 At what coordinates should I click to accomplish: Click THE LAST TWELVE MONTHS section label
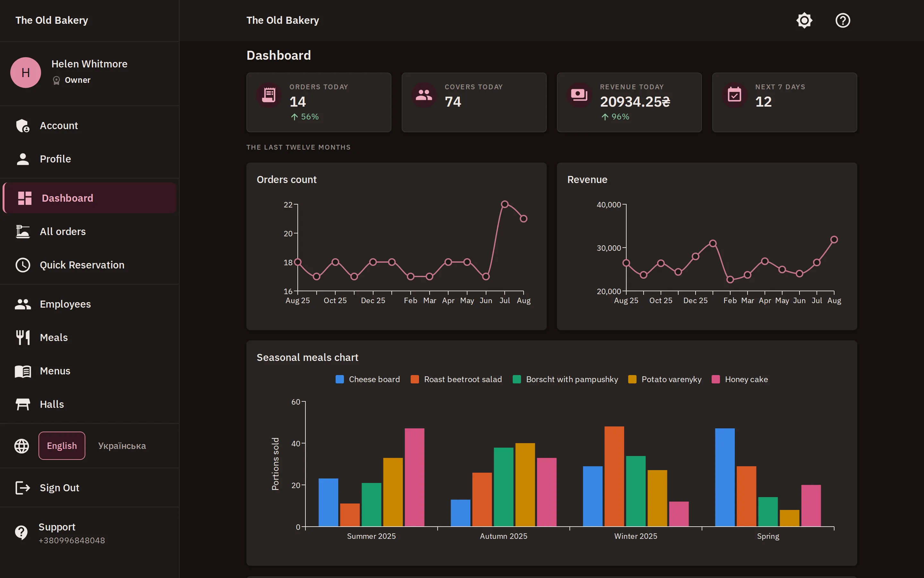click(299, 148)
